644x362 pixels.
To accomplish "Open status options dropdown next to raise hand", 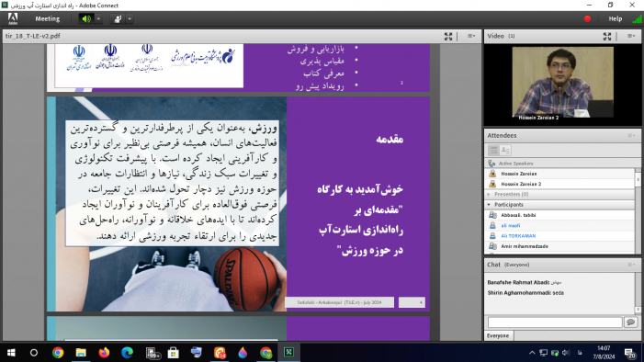I will [130, 19].
